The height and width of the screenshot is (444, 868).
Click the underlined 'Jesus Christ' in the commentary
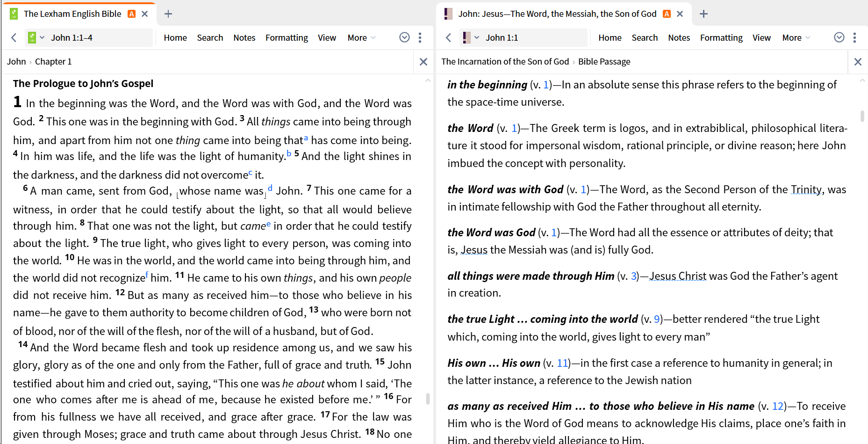click(678, 276)
